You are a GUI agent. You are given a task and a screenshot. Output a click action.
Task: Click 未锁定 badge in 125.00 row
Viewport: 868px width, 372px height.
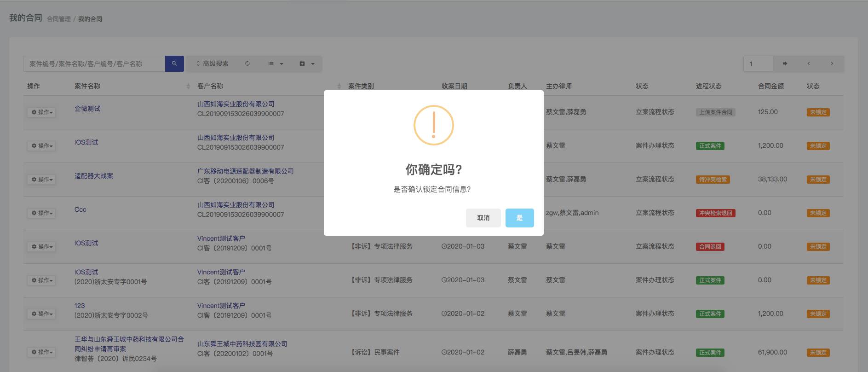click(818, 112)
